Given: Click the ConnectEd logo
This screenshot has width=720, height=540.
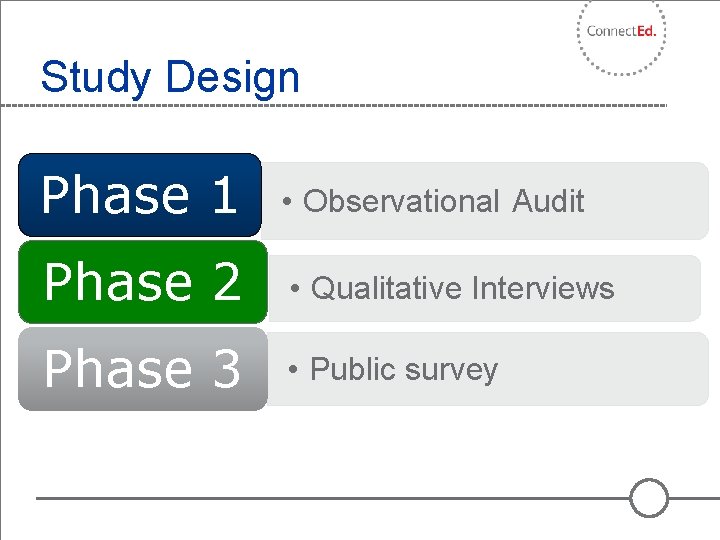Looking at the screenshot, I should pos(621,32).
